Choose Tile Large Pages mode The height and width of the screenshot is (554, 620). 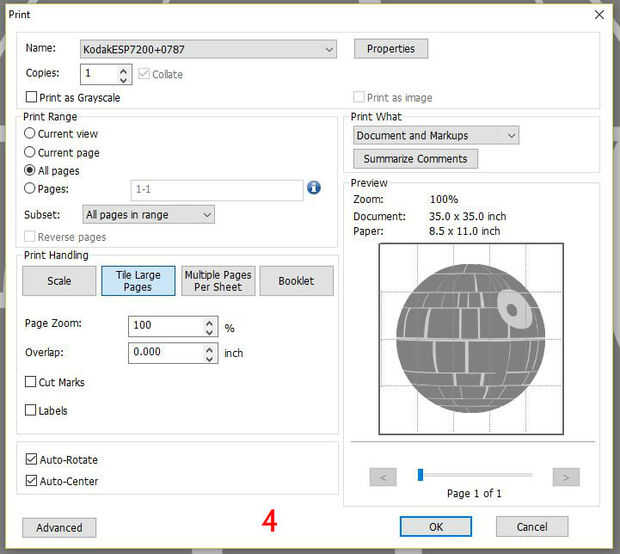point(138,281)
